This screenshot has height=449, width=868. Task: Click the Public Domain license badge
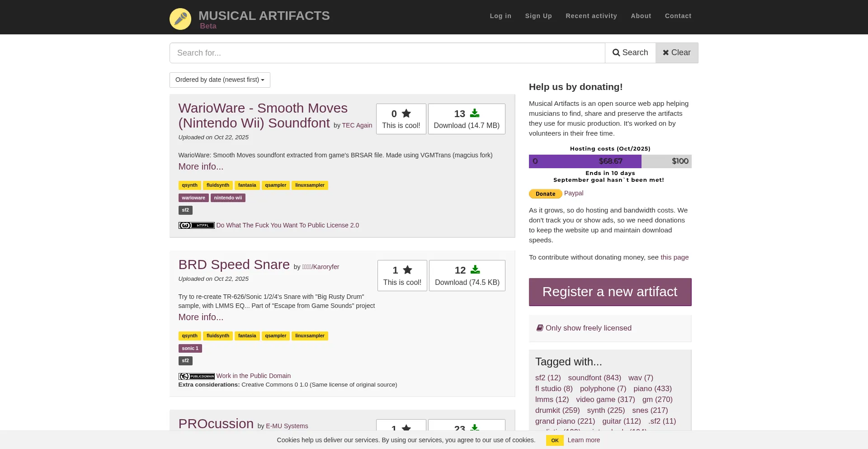click(196, 376)
